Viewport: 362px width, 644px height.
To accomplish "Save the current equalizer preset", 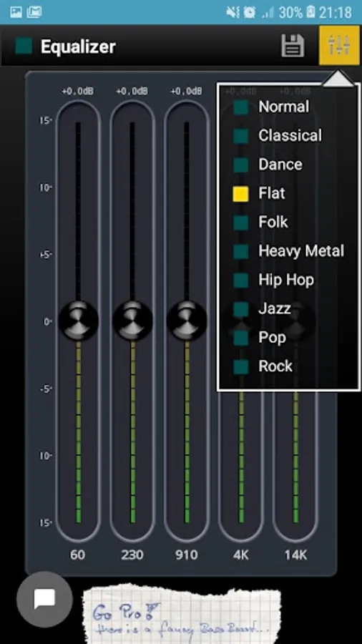I will click(x=293, y=45).
